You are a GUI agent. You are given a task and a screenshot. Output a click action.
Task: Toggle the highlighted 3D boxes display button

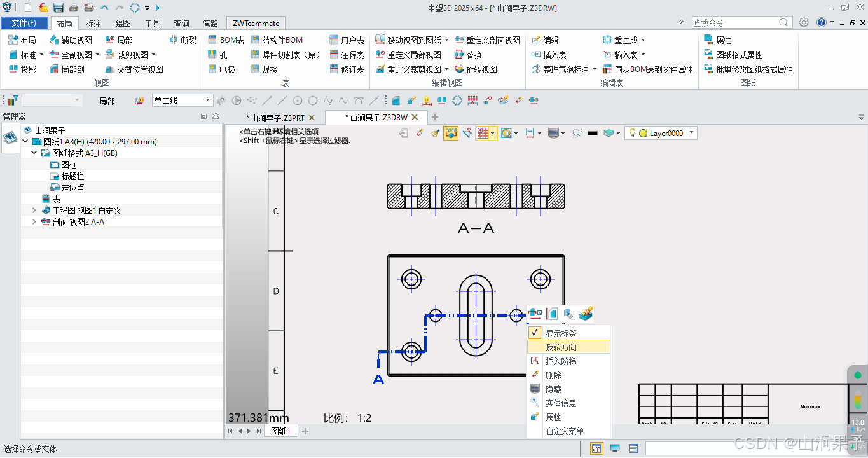pyautogui.click(x=451, y=134)
